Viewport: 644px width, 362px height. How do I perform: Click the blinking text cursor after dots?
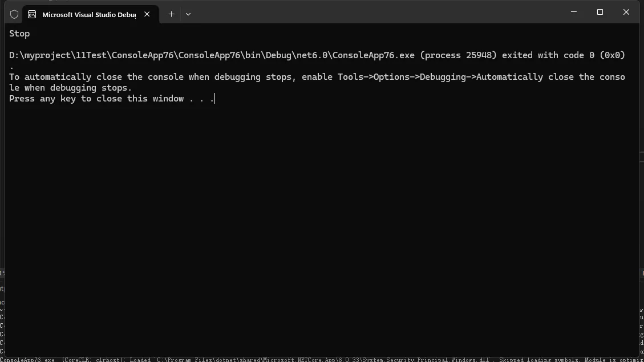[215, 99]
